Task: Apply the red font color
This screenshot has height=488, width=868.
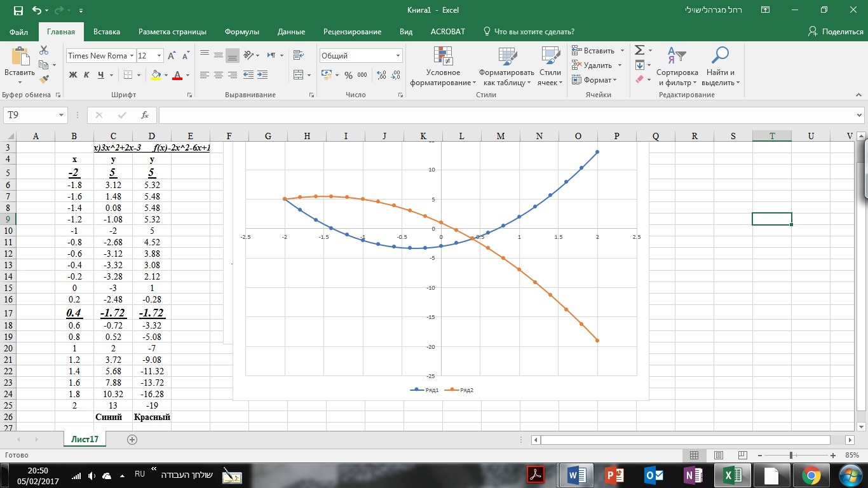Action: (177, 75)
